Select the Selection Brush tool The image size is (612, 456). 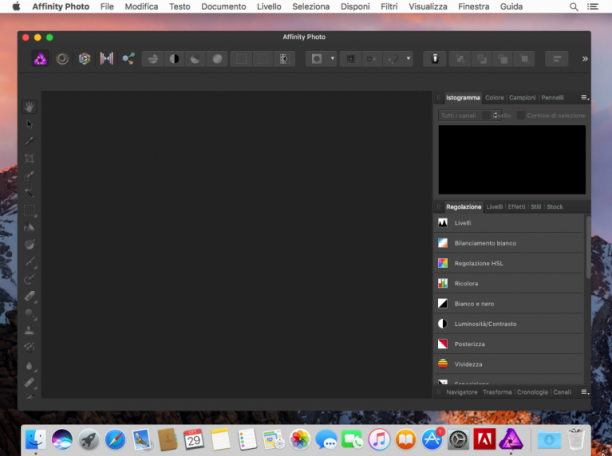[x=29, y=176]
